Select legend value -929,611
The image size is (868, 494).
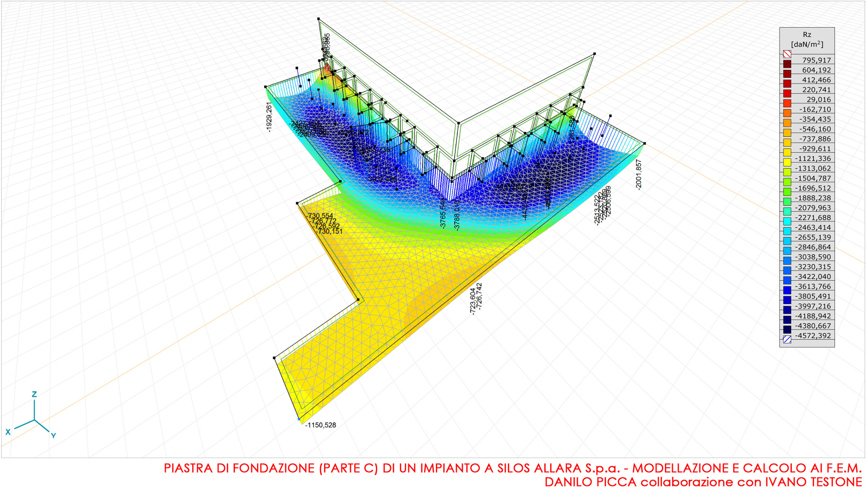[815, 149]
